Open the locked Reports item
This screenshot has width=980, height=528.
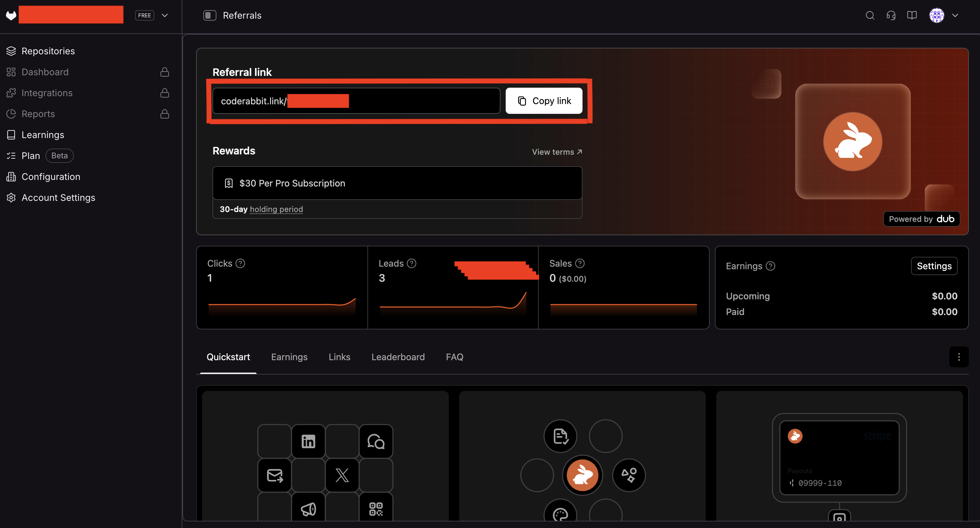88,114
